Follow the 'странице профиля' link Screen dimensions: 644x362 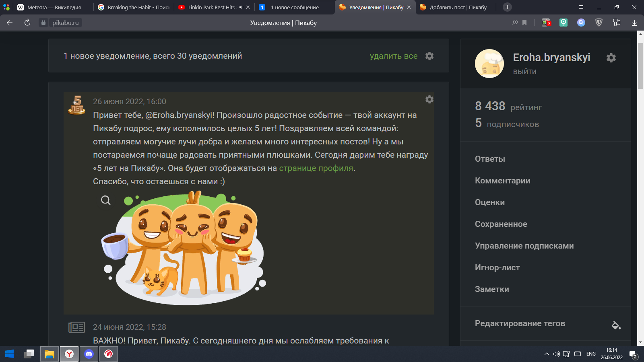(316, 168)
